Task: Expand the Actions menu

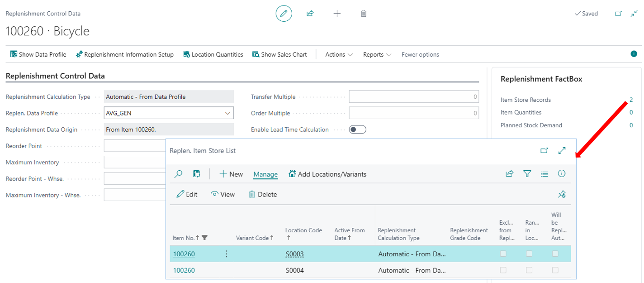Action: tap(339, 54)
